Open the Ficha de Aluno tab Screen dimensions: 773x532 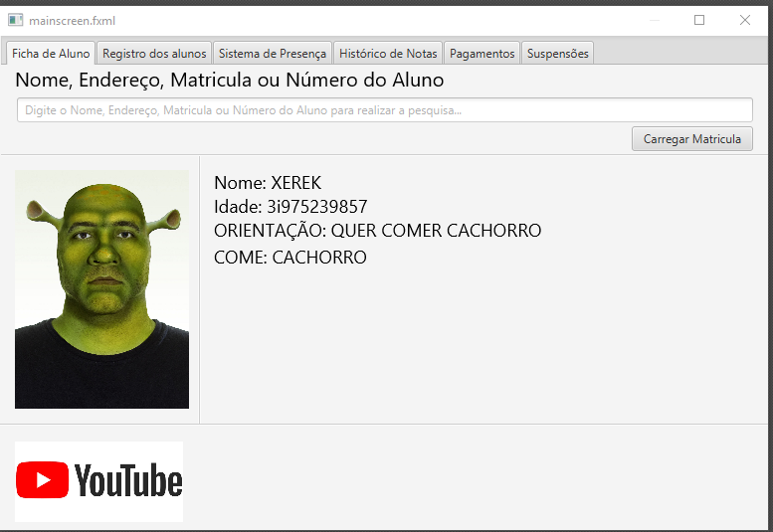(51, 54)
